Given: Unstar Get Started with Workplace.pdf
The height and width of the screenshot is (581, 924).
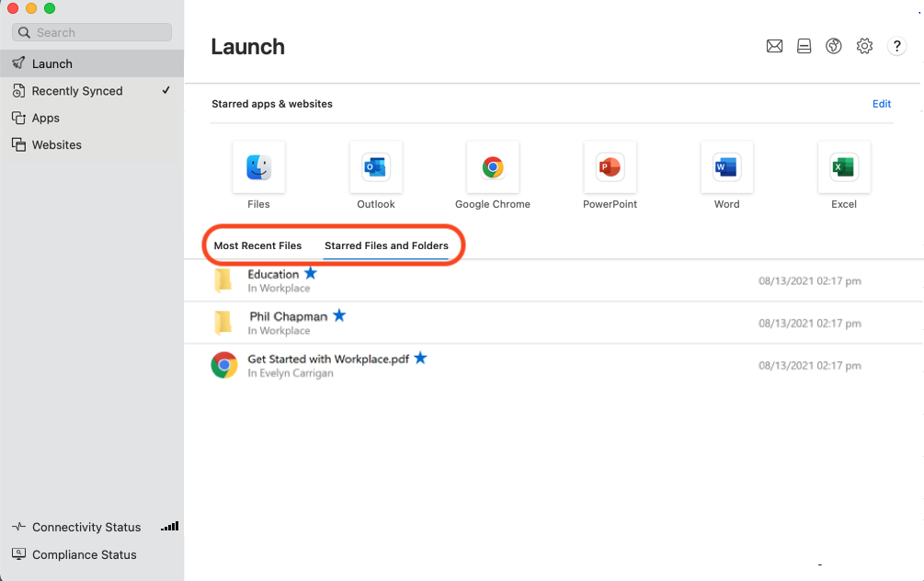Looking at the screenshot, I should click(420, 359).
